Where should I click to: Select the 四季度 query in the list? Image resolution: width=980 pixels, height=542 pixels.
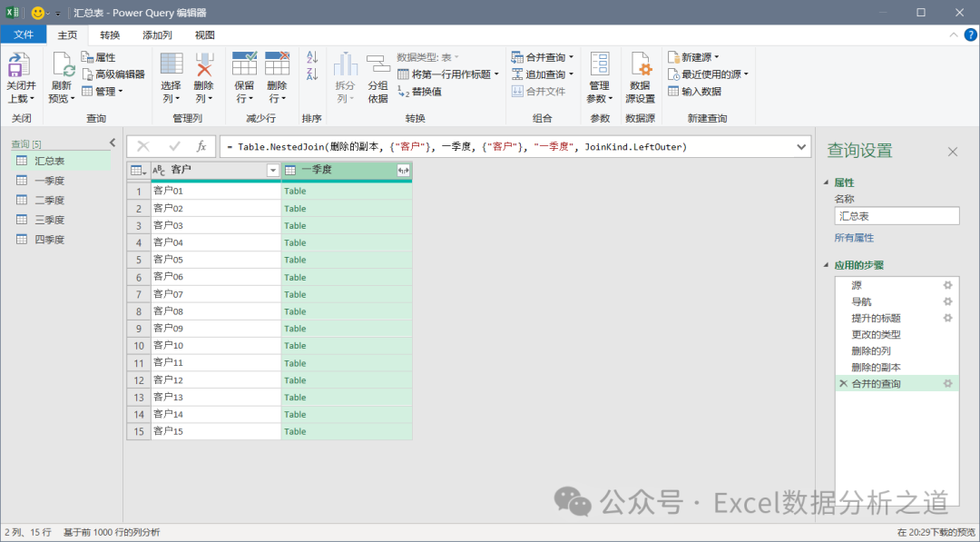(x=62, y=240)
